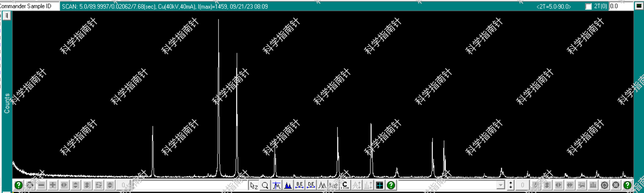Click the green help icon beside crosshair icon
The height and width of the screenshot is (193, 644).
[391, 185]
